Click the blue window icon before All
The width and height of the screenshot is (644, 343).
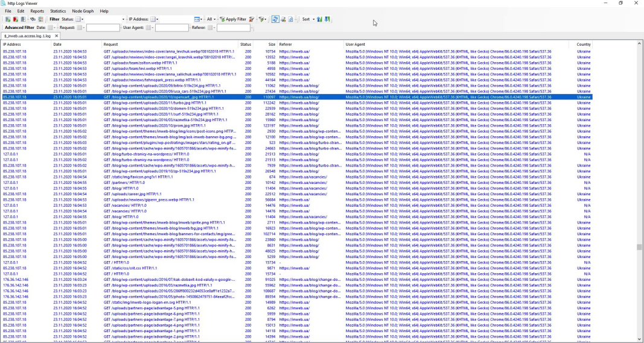[197, 19]
